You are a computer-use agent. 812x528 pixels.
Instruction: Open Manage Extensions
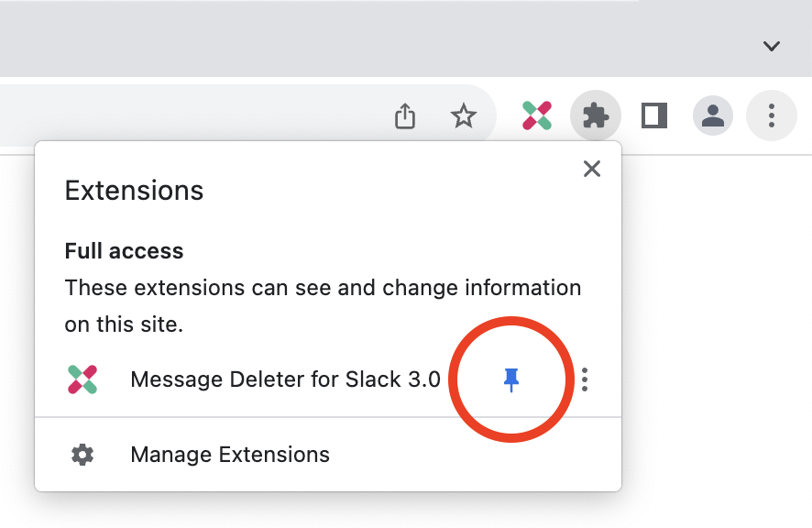point(230,454)
